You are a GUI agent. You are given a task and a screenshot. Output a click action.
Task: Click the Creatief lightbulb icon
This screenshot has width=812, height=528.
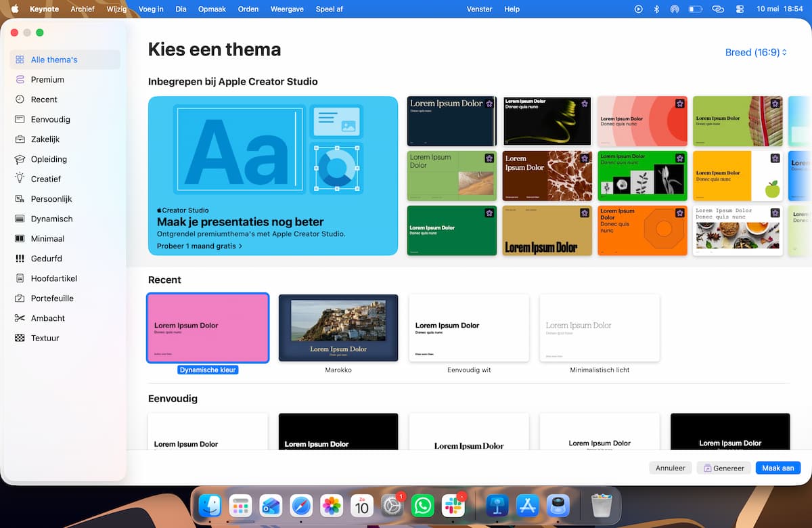click(20, 179)
